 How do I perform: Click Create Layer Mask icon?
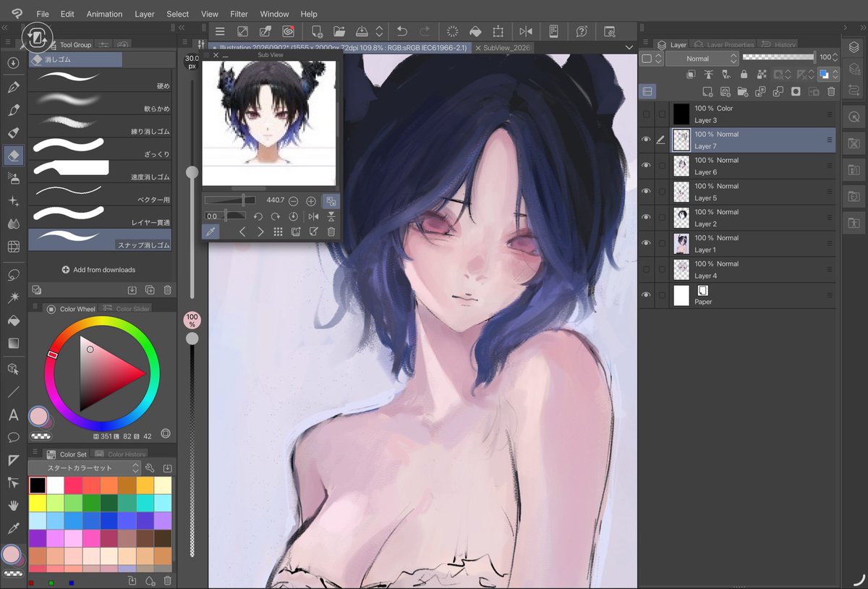click(x=796, y=92)
